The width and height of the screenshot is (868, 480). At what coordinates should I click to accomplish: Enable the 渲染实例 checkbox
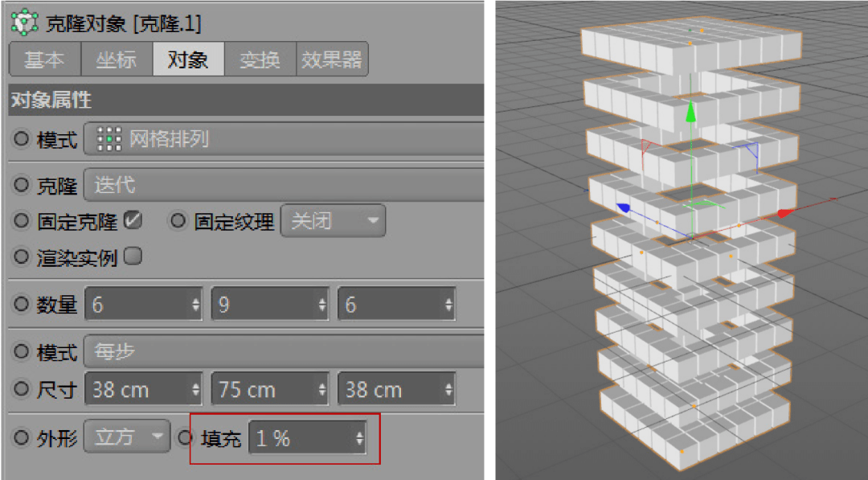click(133, 256)
